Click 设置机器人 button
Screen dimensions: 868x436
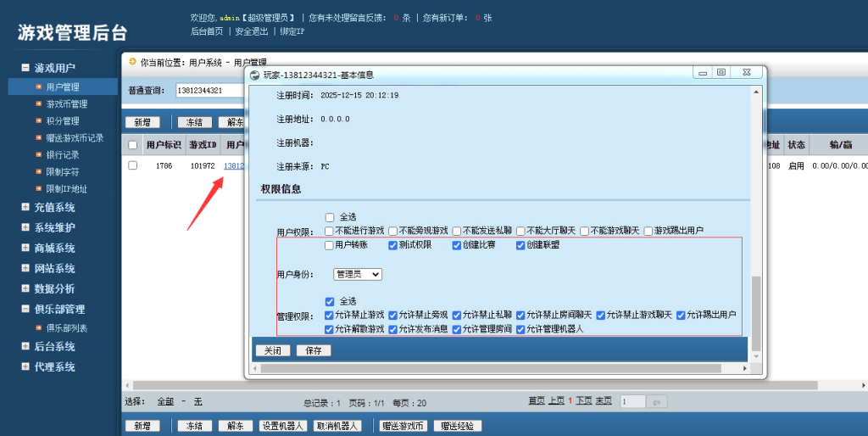point(283,426)
